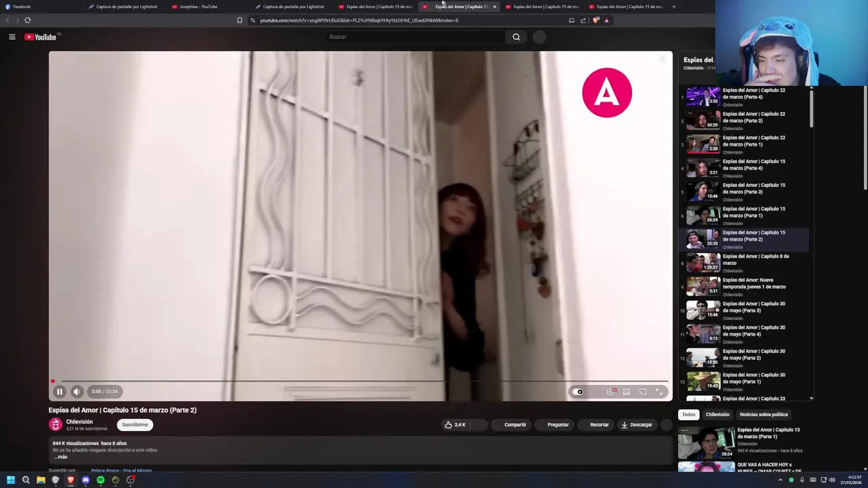Open File Explorer from taskbar
The height and width of the screenshot is (488, 868).
click(41, 480)
